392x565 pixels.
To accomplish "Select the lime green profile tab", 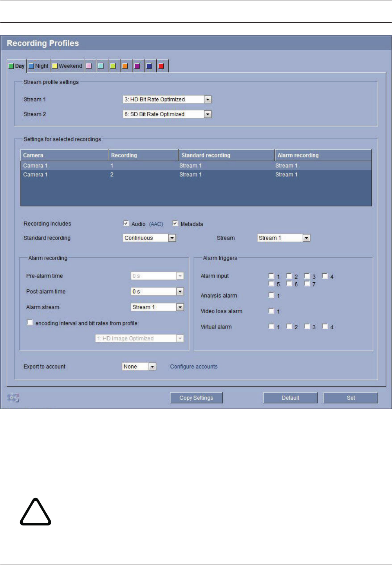I will tap(113, 66).
